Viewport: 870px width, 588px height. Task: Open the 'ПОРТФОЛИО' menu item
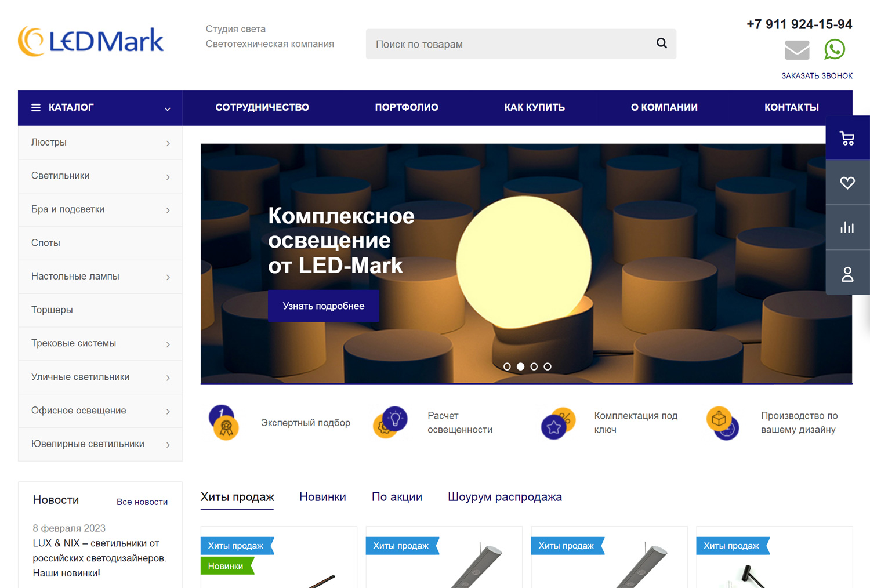point(407,107)
